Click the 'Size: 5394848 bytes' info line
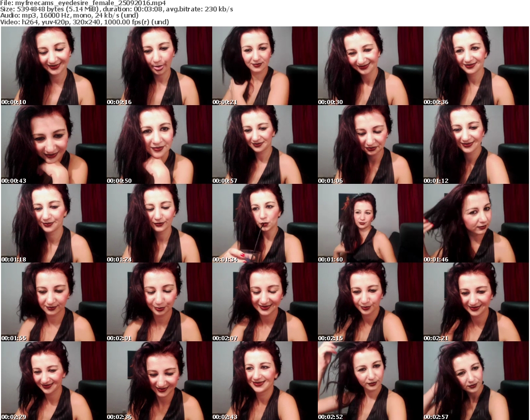The height and width of the screenshot is (420, 530). pyautogui.click(x=116, y=9)
